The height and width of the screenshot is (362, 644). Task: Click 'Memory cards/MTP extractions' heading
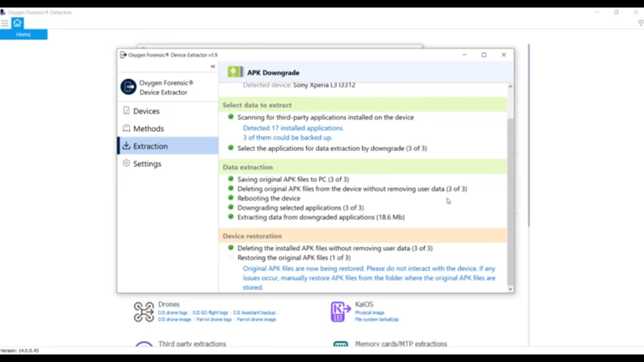click(x=401, y=344)
